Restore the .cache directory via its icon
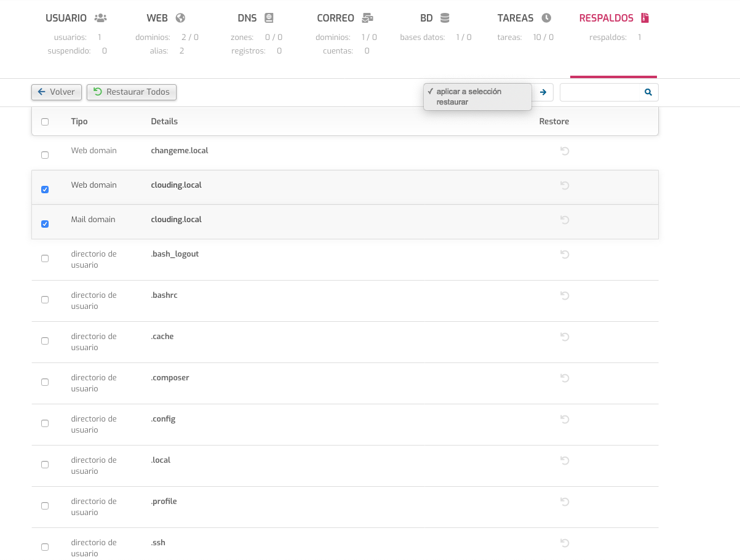 565,337
